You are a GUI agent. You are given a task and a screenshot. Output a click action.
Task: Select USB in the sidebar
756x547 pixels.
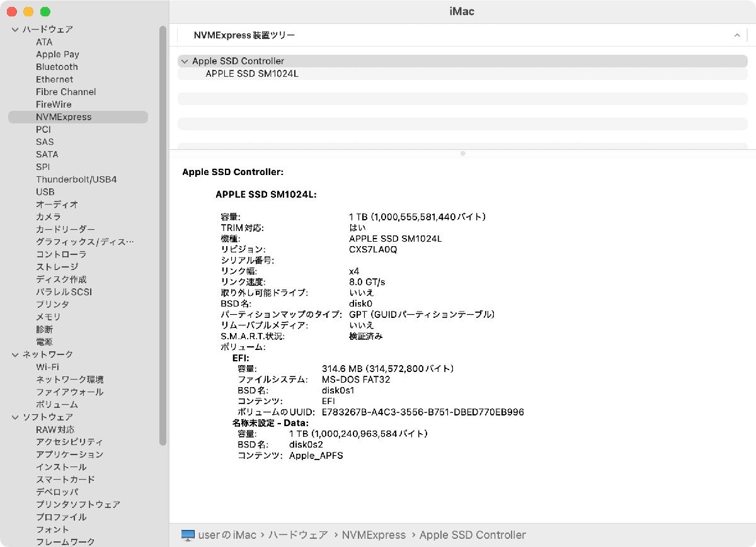point(45,192)
